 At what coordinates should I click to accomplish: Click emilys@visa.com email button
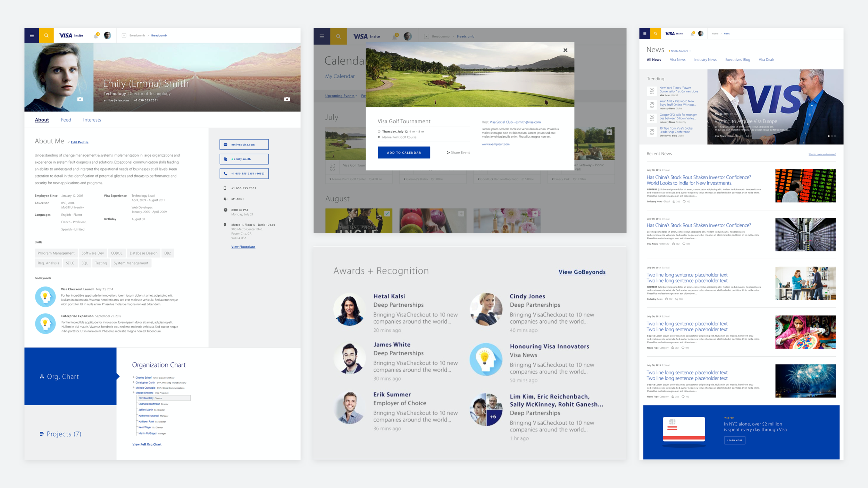click(244, 144)
